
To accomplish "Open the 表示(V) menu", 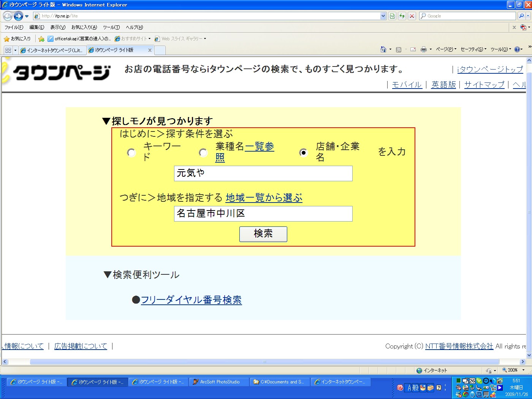I will tap(58, 27).
